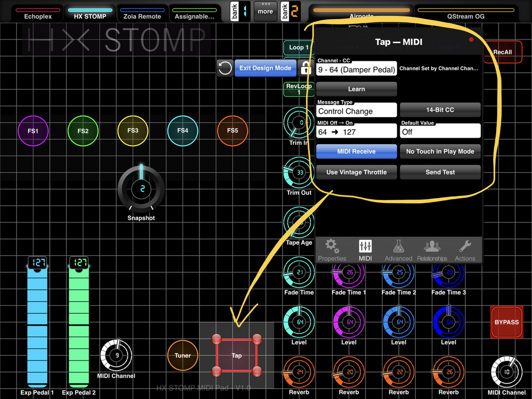The image size is (532, 399).
Task: Click the orange Reverb knob showing 26
Action: [x=448, y=372]
